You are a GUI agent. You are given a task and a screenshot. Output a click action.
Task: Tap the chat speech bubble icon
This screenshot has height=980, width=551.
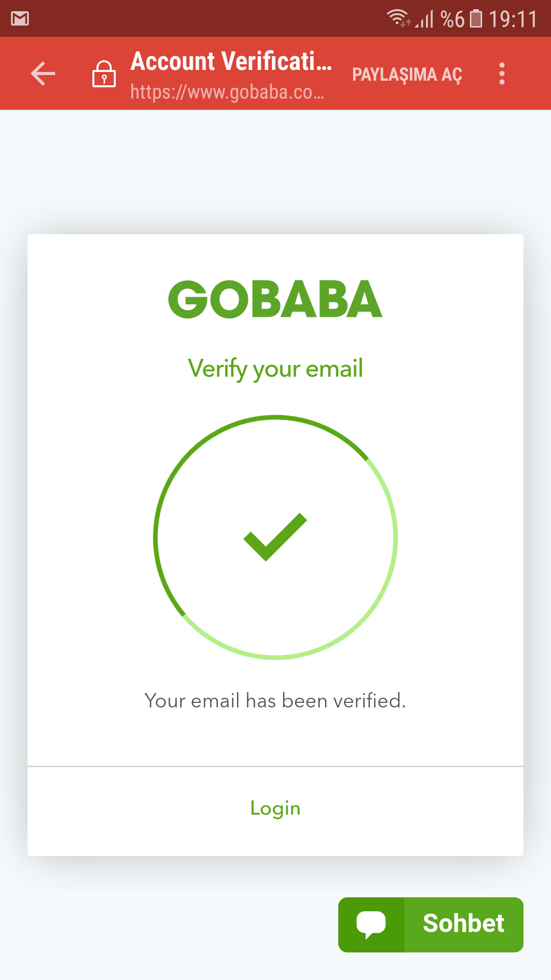click(371, 925)
